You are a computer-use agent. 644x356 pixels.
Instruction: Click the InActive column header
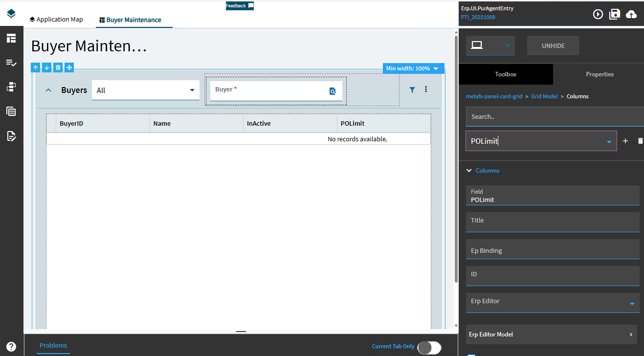point(290,124)
